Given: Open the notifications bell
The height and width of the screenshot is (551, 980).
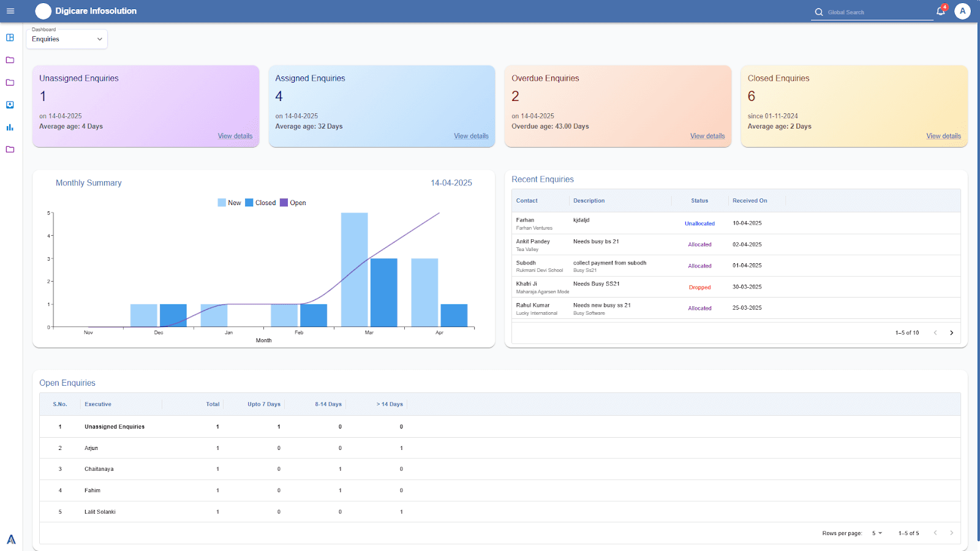Looking at the screenshot, I should coord(940,11).
